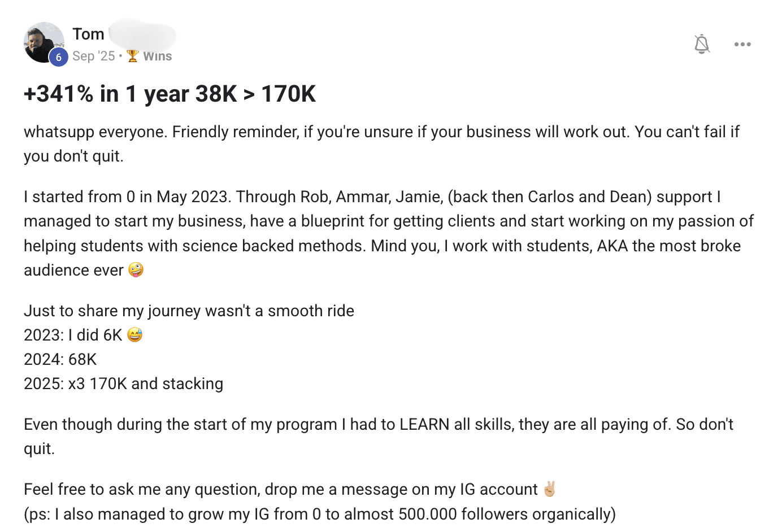The image size is (782, 532).
Task: Click the '2024: 68K' line
Action: coord(60,359)
